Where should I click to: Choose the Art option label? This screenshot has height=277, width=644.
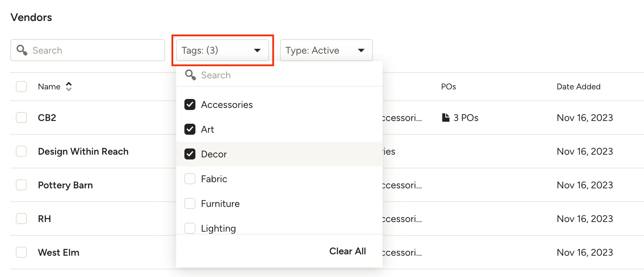(207, 129)
